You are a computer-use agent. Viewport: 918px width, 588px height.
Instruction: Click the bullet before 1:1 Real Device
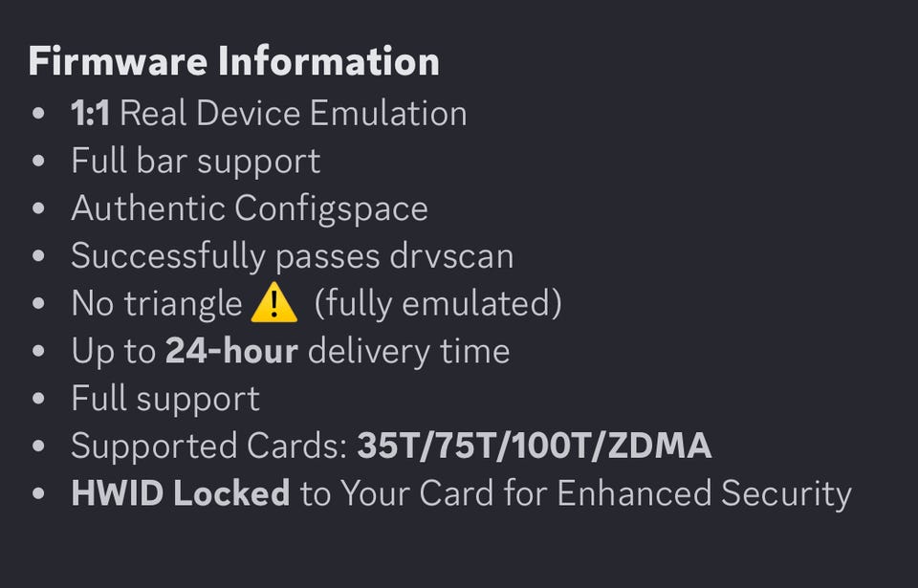[38, 113]
